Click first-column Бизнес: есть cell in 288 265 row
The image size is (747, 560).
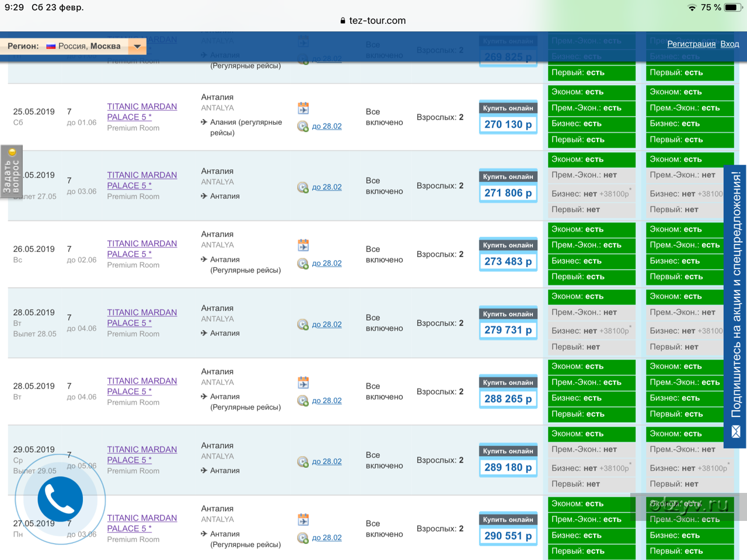pyautogui.click(x=592, y=398)
